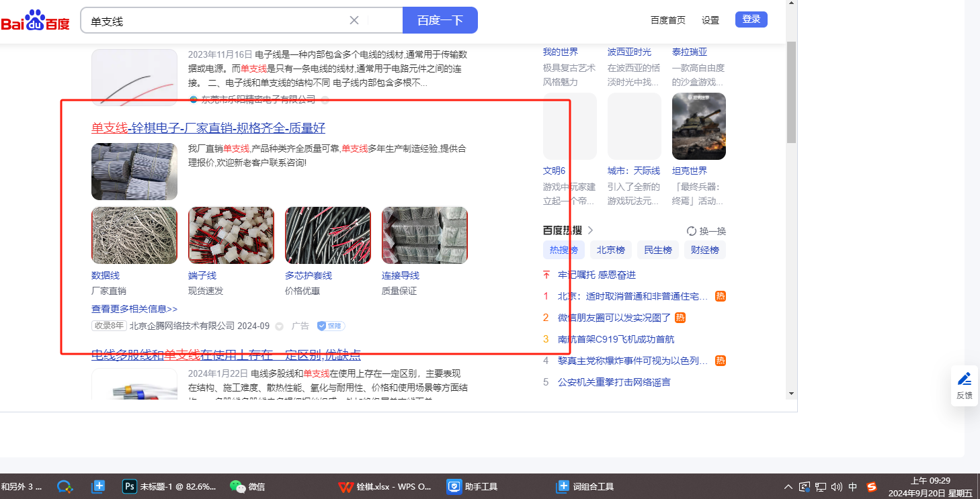Open the 百度首页 link
Viewport: 980px width, 499px height.
pos(668,20)
